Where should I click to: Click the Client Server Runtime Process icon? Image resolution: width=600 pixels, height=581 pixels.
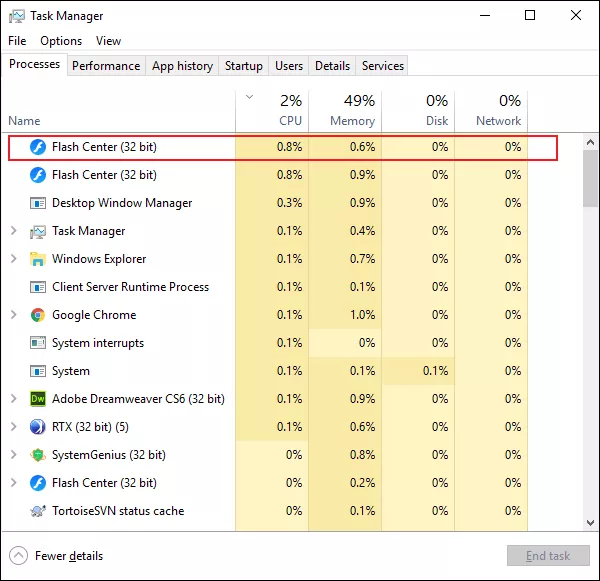pos(38,287)
